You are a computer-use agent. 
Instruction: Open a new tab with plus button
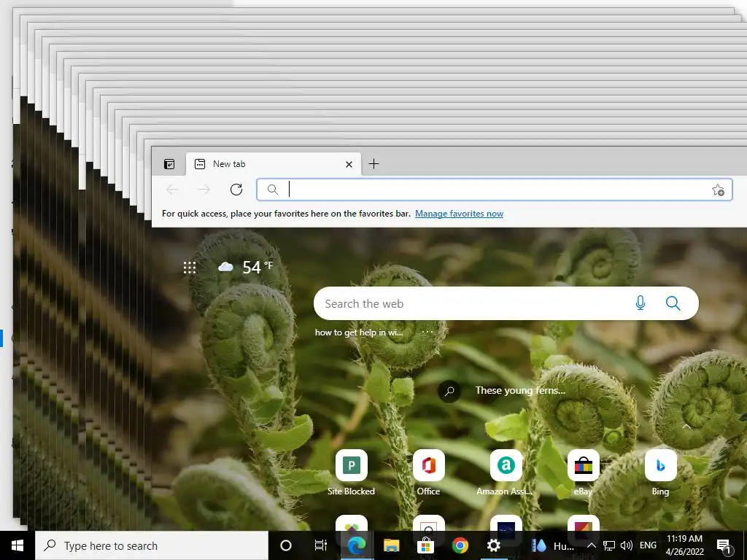(x=374, y=164)
